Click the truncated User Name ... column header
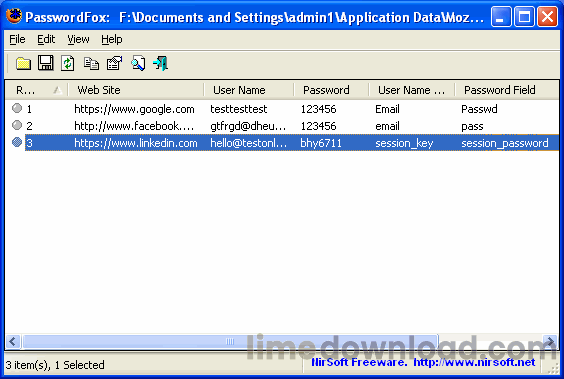Image resolution: width=564 pixels, height=379 pixels. tap(412, 90)
